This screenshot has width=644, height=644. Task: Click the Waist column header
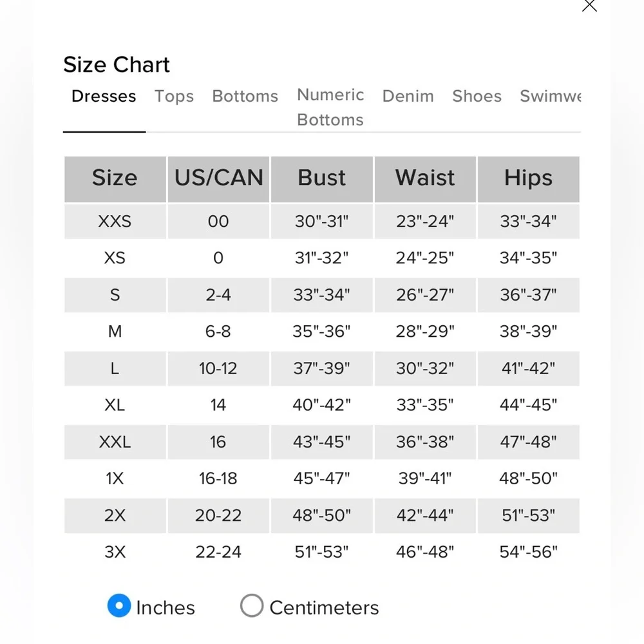tap(425, 178)
